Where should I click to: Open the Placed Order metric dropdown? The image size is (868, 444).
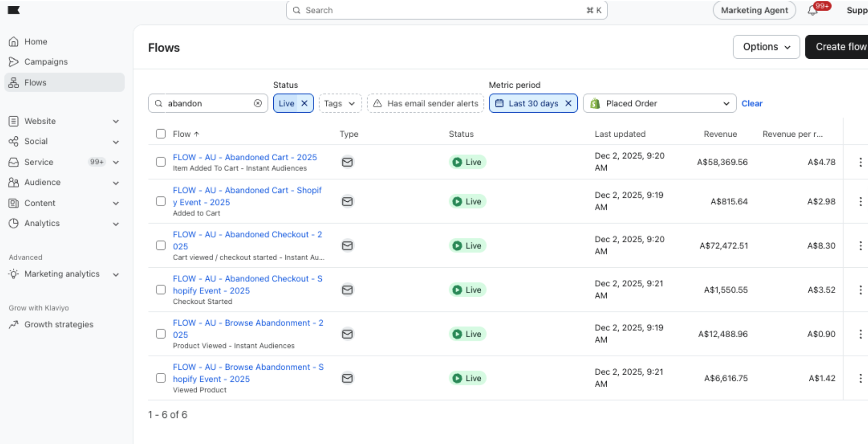pos(660,104)
